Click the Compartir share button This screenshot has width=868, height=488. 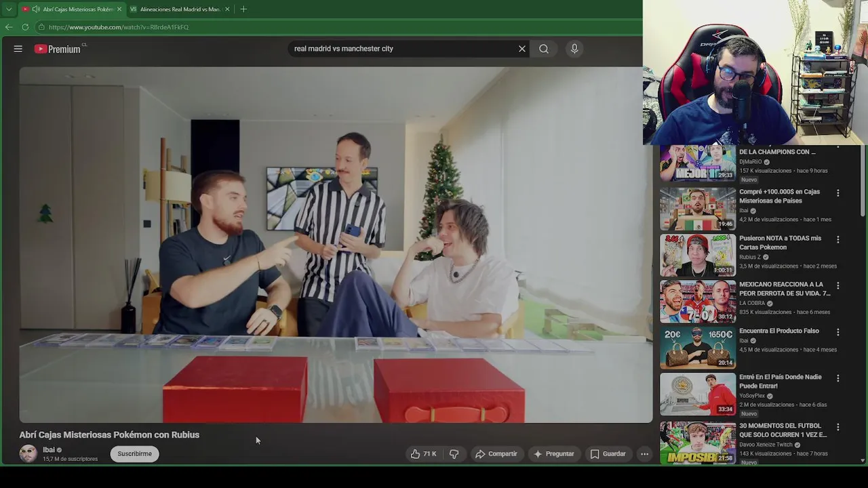496,453
